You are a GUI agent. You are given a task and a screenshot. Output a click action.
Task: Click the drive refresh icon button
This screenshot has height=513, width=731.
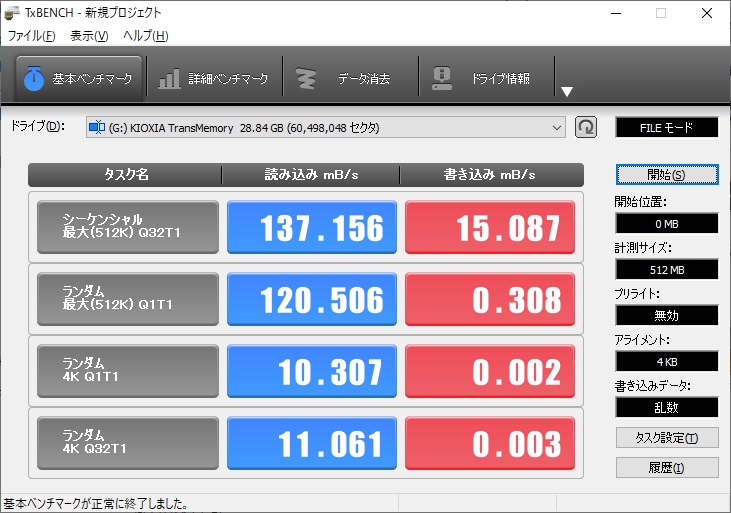(586, 127)
